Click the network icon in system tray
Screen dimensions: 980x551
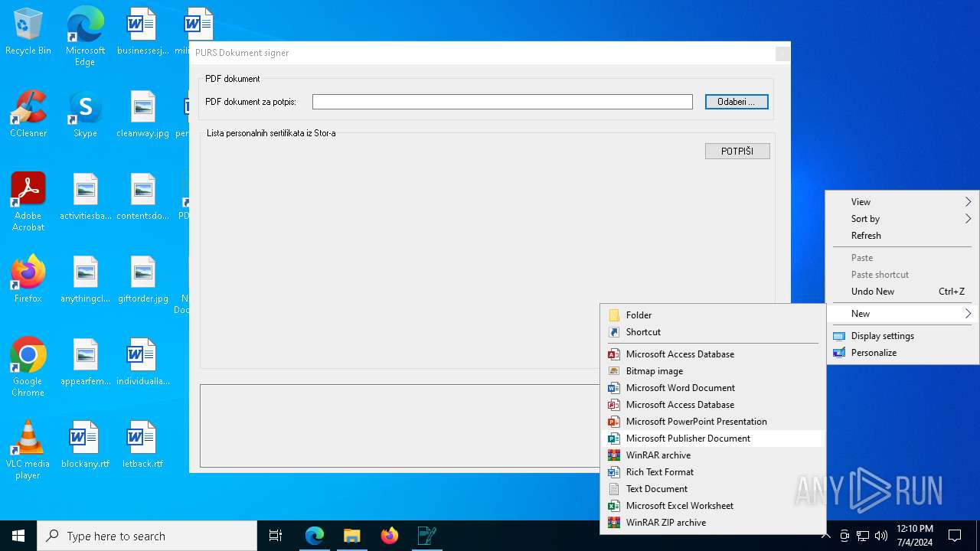(863, 536)
